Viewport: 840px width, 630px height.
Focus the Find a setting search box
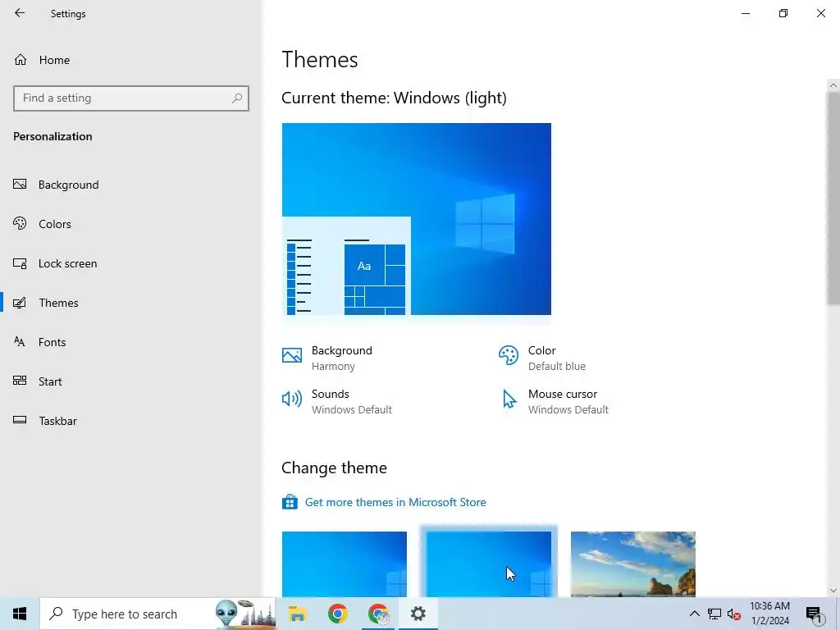point(131,98)
